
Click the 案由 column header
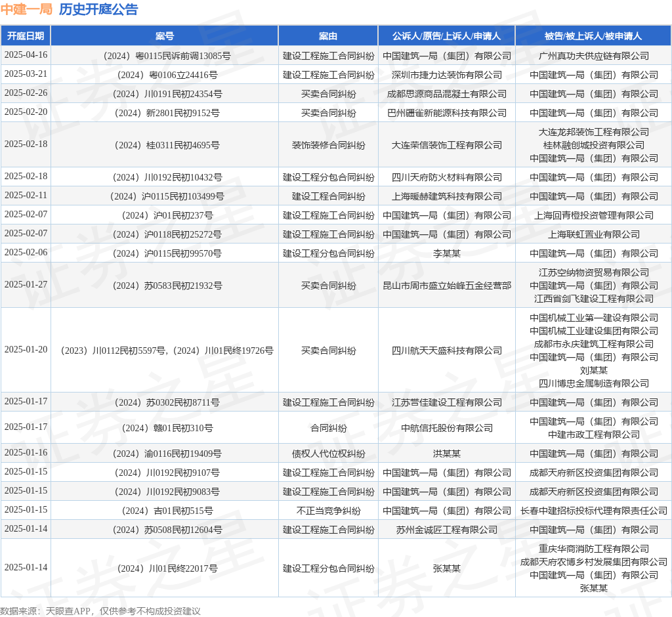(328, 36)
